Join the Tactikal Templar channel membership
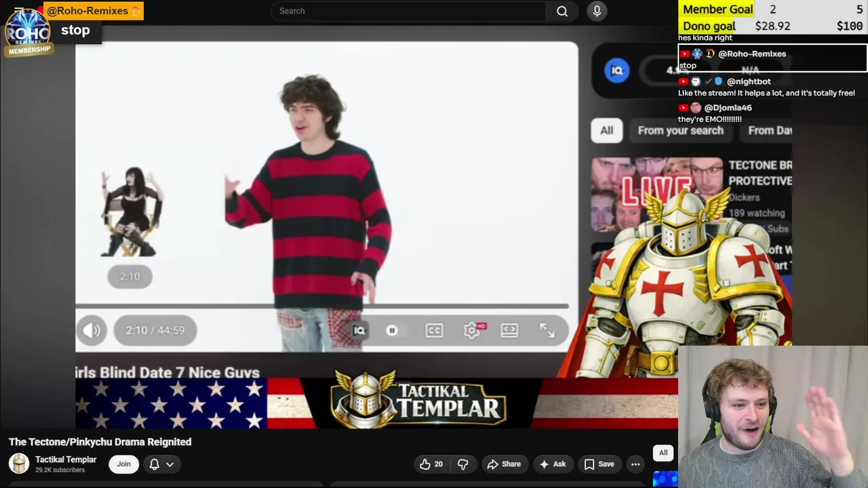This screenshot has height=488, width=868. coord(123,464)
